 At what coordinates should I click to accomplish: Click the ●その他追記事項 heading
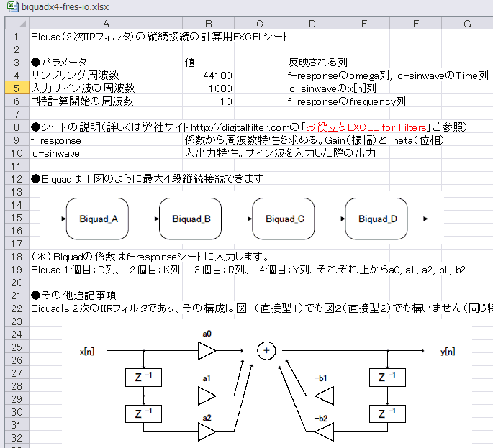pyautogui.click(x=73, y=296)
